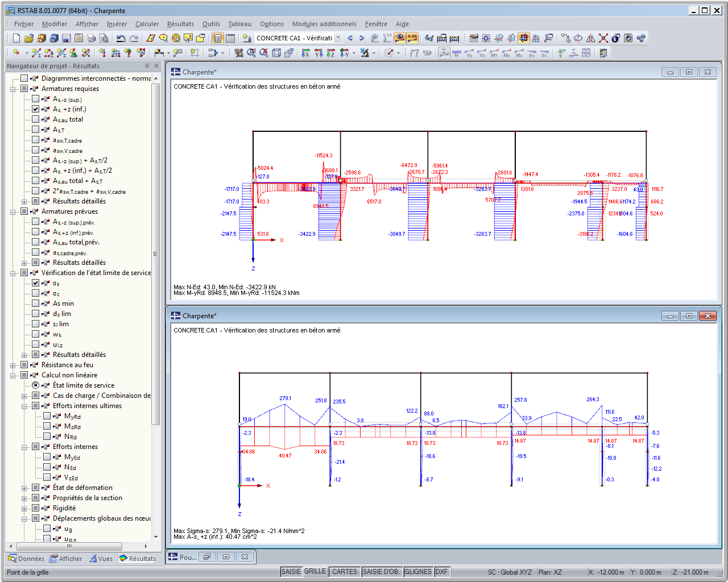Screen dimensions: 728x582
Task: Switch to the Données navigator tab
Action: coord(26,559)
